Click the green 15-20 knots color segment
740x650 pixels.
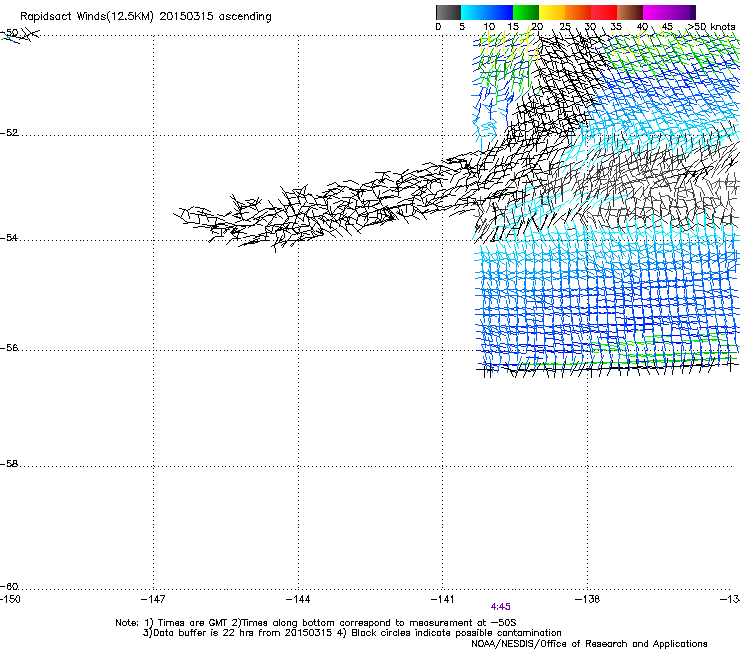coord(526,12)
